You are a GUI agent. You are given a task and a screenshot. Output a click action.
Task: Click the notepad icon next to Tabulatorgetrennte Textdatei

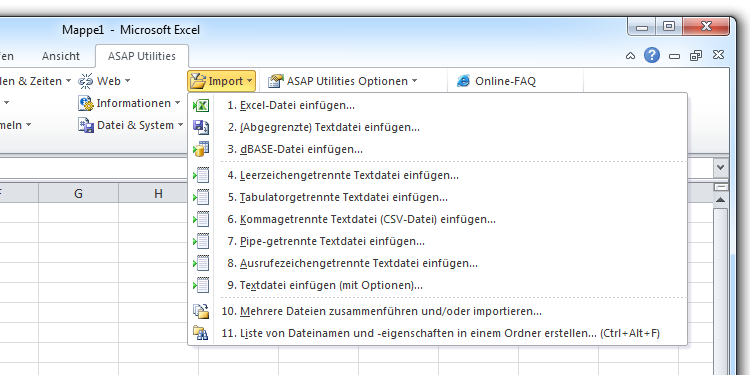click(x=201, y=198)
